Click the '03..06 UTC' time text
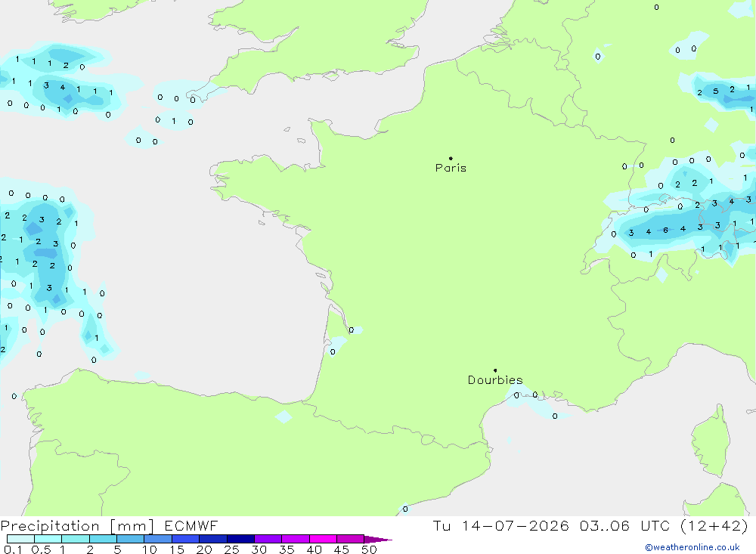The width and height of the screenshot is (756, 554). (625, 526)
